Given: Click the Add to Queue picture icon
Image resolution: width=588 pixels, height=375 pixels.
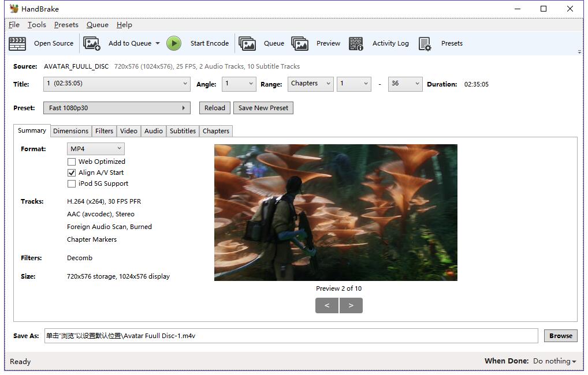Looking at the screenshot, I should point(91,43).
